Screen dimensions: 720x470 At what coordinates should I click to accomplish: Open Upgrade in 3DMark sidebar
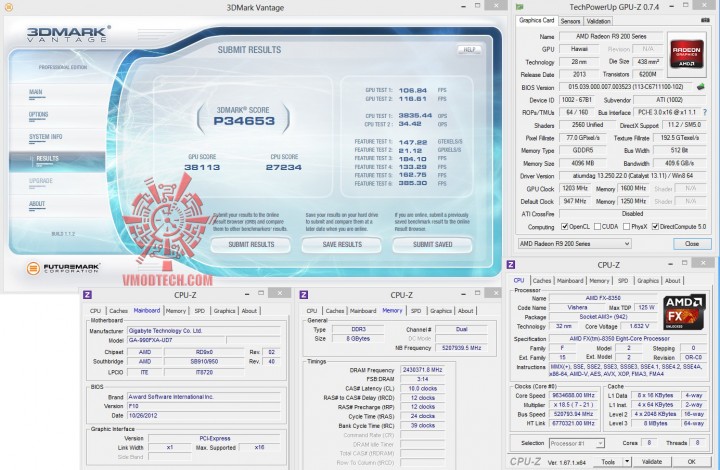[41, 181]
